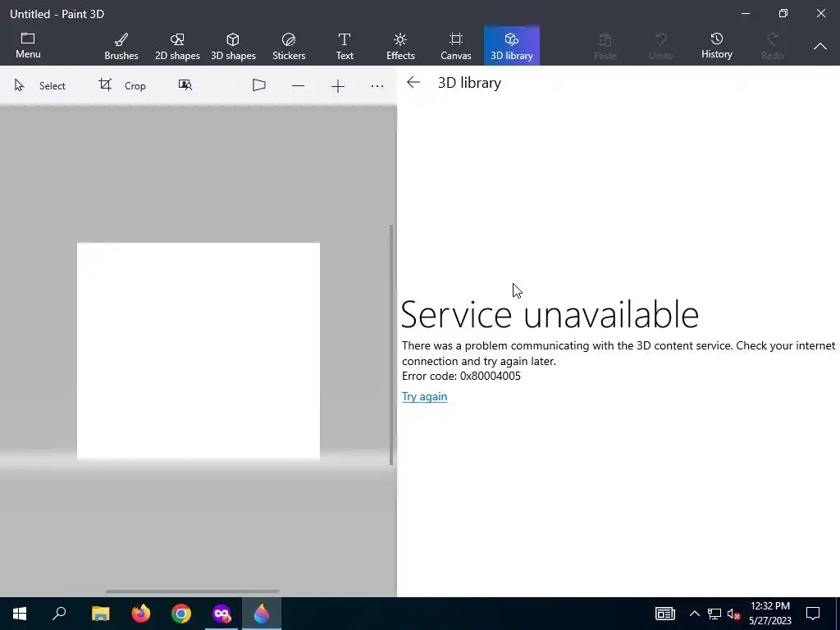This screenshot has height=630, width=840.
Task: Zoom in with the plus button
Action: [337, 85]
